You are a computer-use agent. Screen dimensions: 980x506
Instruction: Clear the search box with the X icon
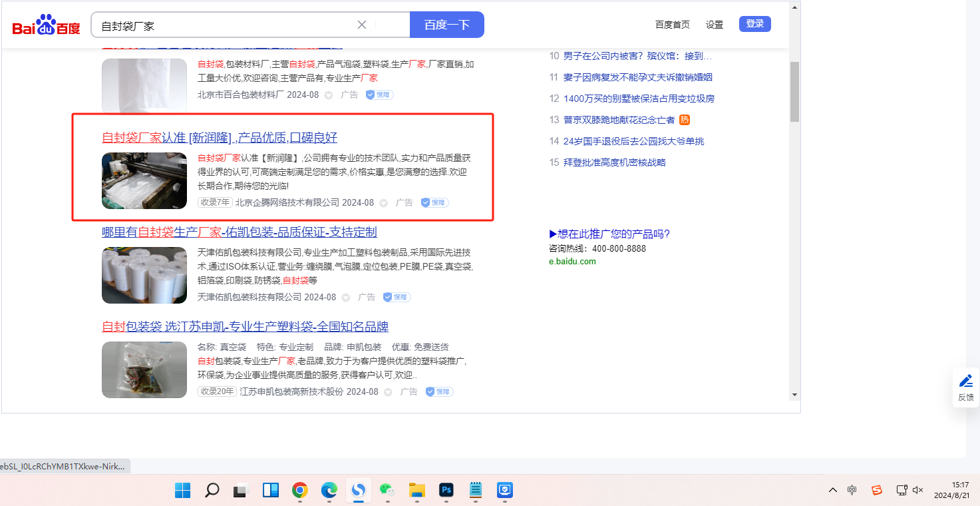362,25
